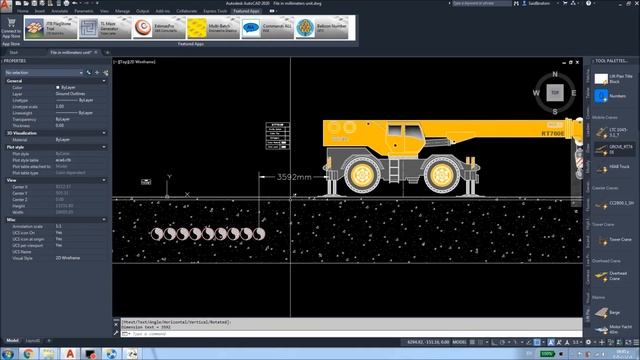The width and height of the screenshot is (640, 360).
Task: Collapse the Misc properties section
Action: point(104,220)
